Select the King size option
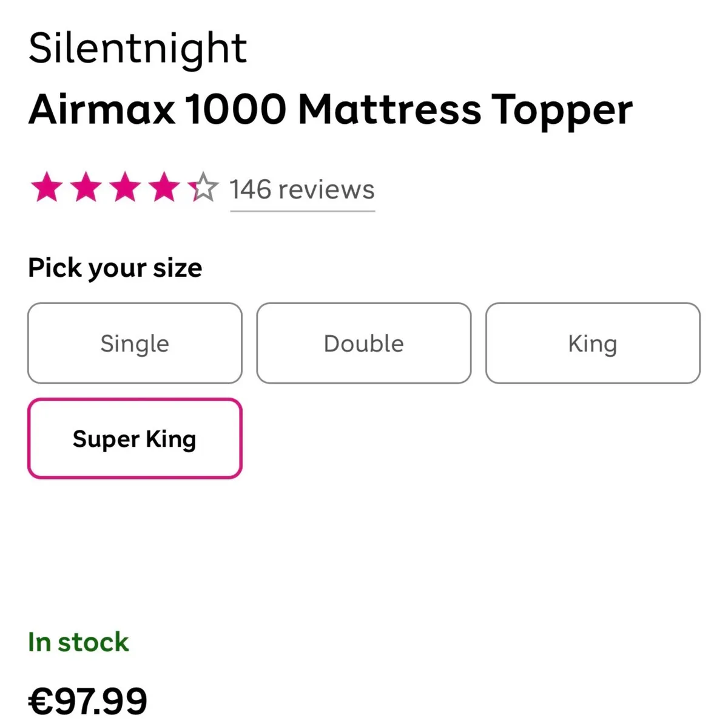The height and width of the screenshot is (726, 728). click(592, 342)
